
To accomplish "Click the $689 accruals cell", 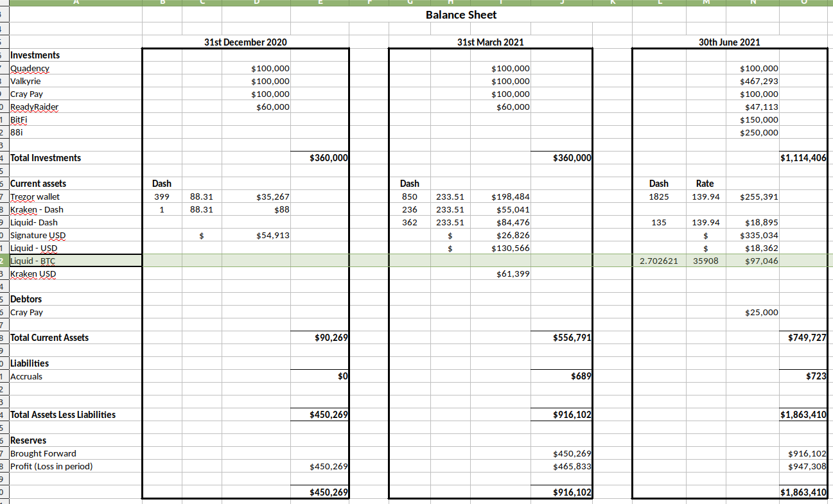I will 581,376.
